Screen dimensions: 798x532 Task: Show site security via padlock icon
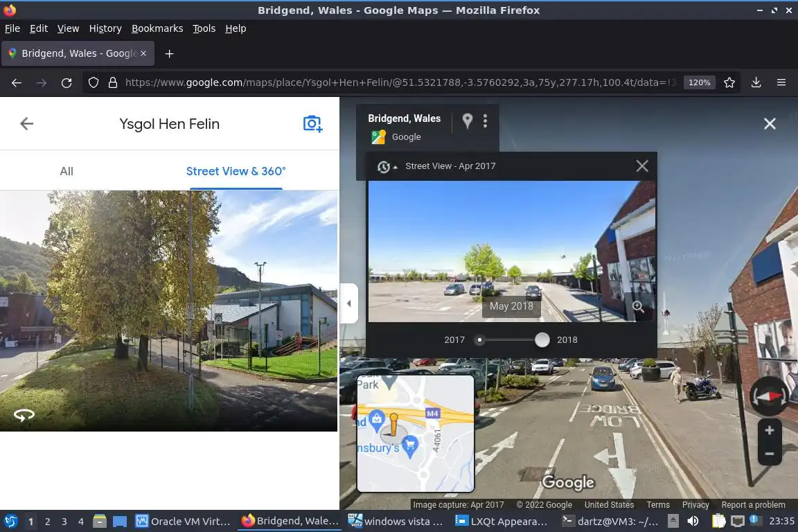click(x=113, y=82)
